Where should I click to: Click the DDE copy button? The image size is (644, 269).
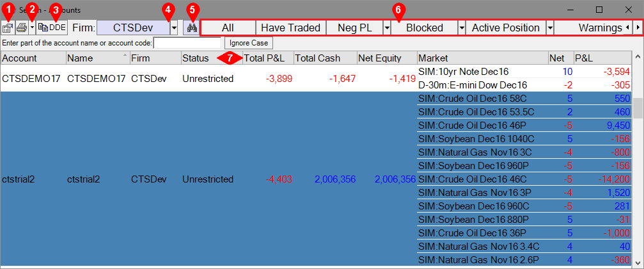pyautogui.click(x=52, y=28)
